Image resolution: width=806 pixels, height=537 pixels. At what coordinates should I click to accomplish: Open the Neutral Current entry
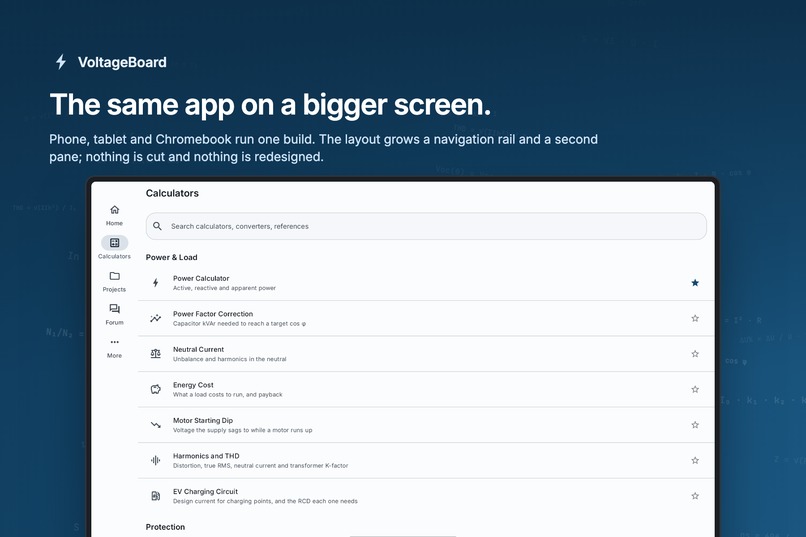(426, 354)
